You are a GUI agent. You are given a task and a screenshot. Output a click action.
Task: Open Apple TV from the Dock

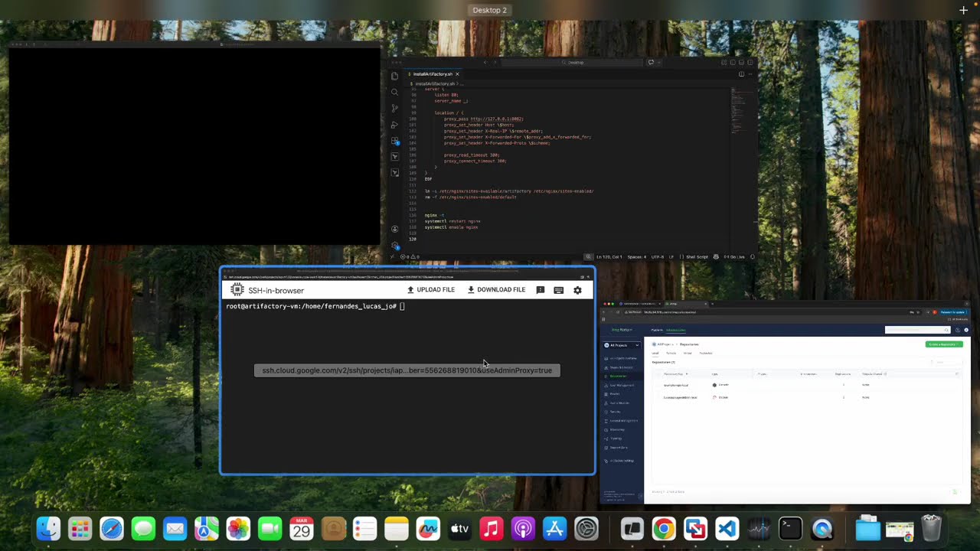[x=459, y=529]
